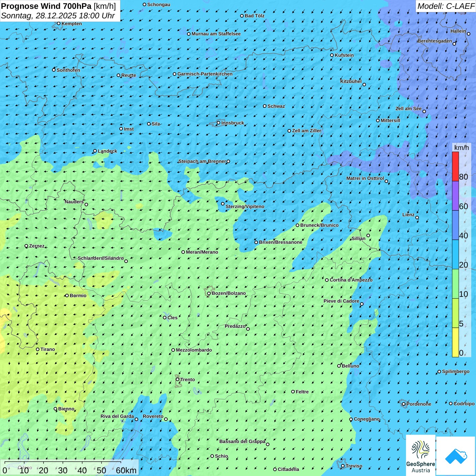Image resolution: width=476 pixels, height=476 pixels.
Task: Pick the purple 60–80 km/h legend color
Action: (x=455, y=196)
